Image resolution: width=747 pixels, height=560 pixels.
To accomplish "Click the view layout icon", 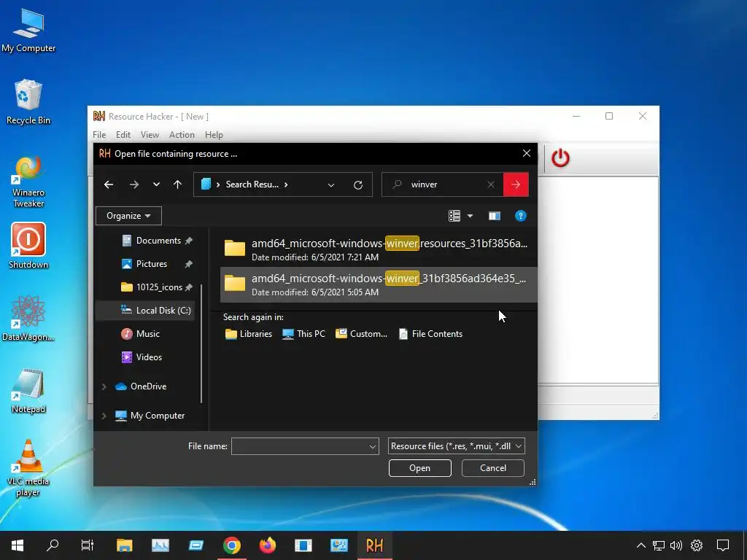I will pos(454,216).
